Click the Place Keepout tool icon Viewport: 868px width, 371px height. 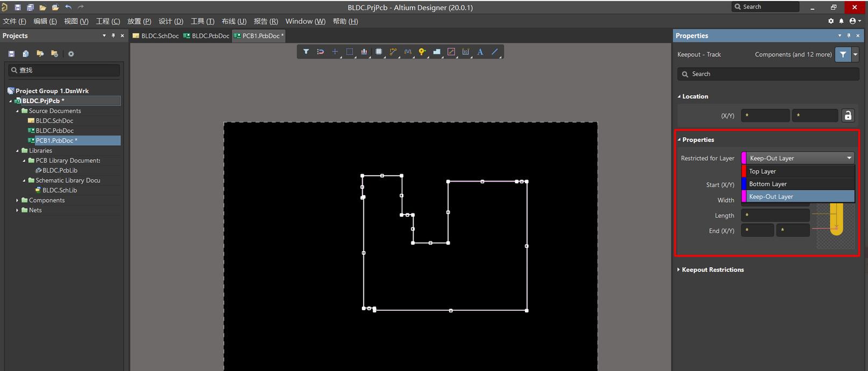pos(451,52)
